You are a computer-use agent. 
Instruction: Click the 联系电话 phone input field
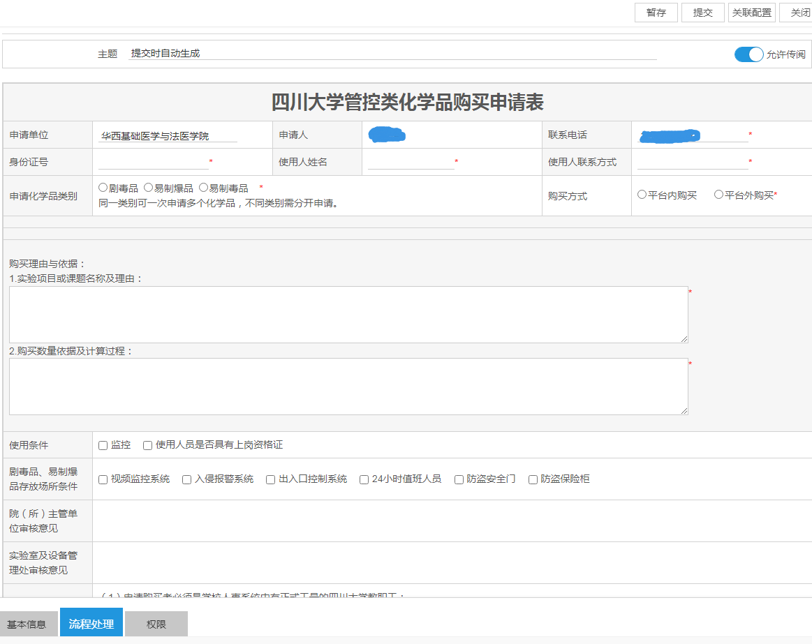pyautogui.click(x=693, y=135)
